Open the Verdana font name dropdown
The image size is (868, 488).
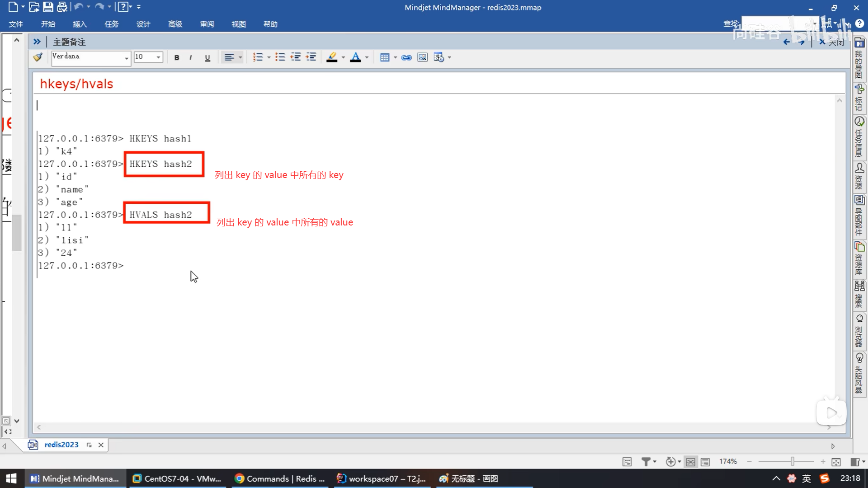pos(126,58)
